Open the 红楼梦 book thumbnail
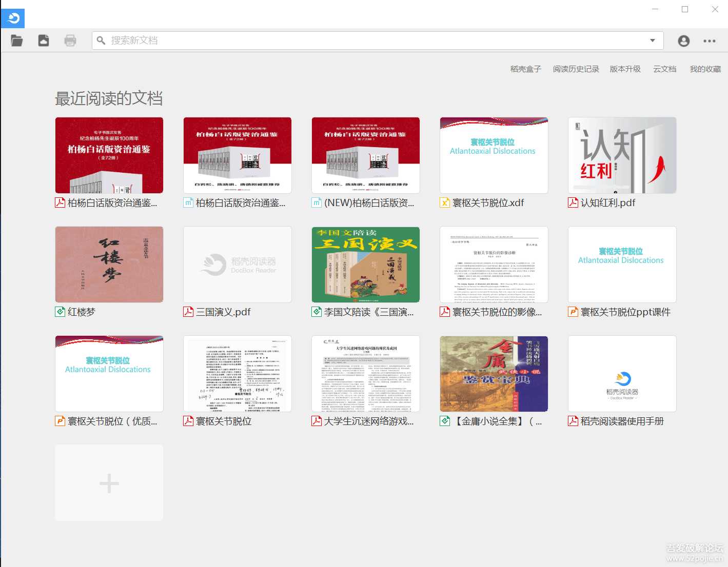 pos(109,265)
